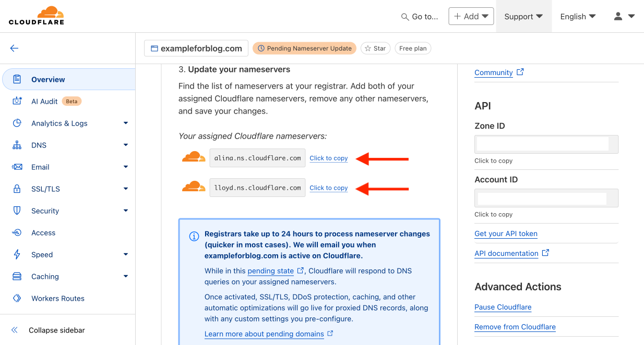
Task: Select Overview in the sidebar
Action: click(x=48, y=80)
